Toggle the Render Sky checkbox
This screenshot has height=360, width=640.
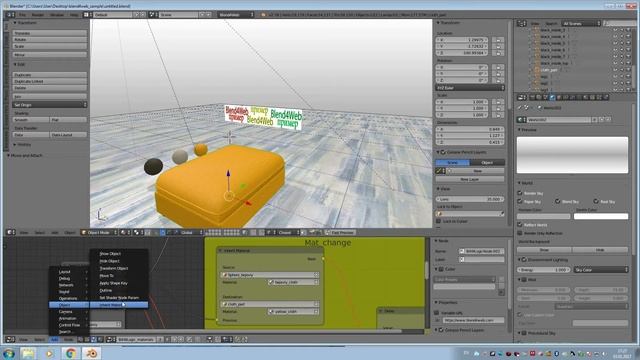520,193
